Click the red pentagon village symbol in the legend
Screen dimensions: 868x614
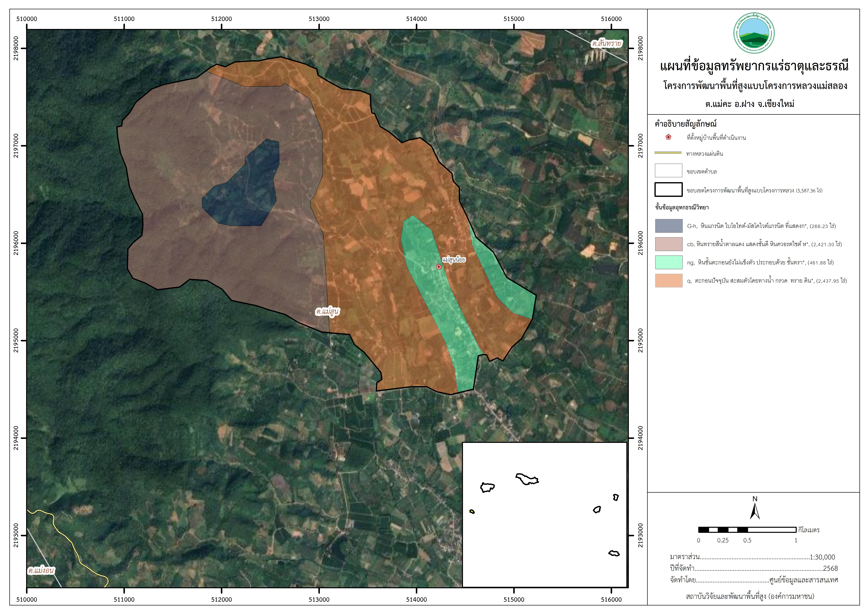(668, 137)
